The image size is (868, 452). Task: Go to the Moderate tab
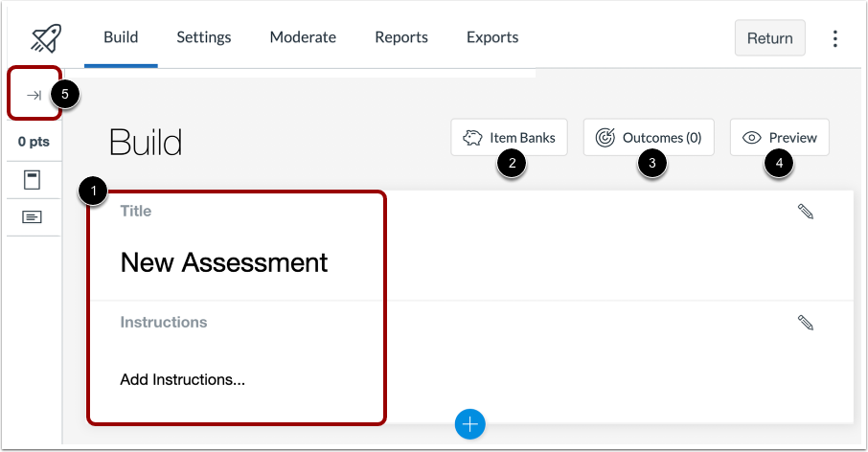click(303, 37)
